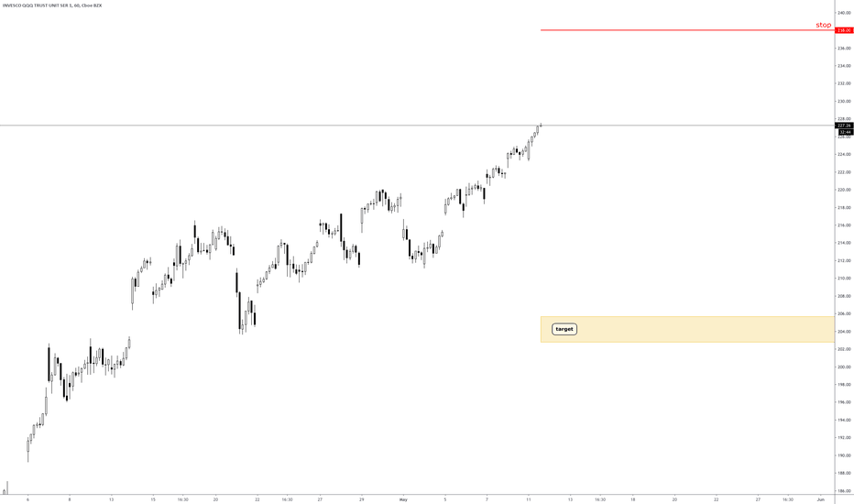Select the red 238.00 price tag

(844, 30)
